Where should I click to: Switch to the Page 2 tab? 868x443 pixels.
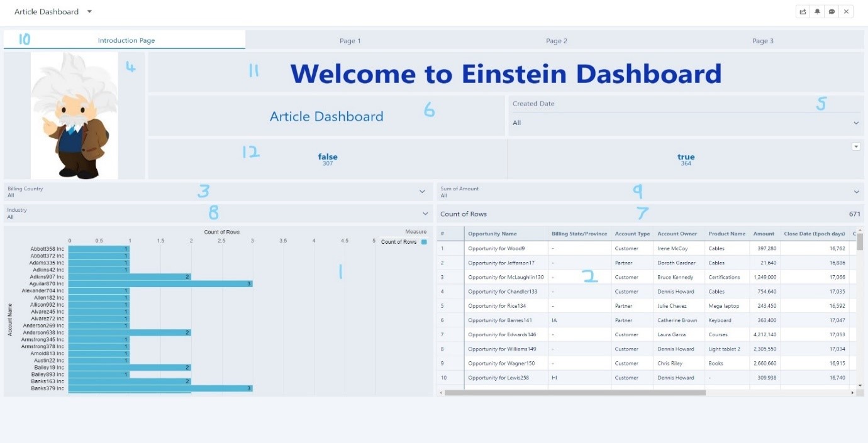(556, 41)
